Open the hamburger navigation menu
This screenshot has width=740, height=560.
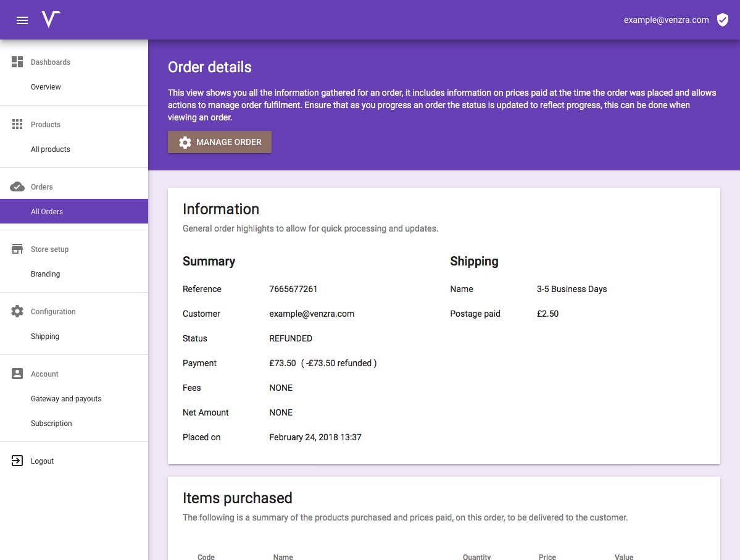[x=22, y=20]
